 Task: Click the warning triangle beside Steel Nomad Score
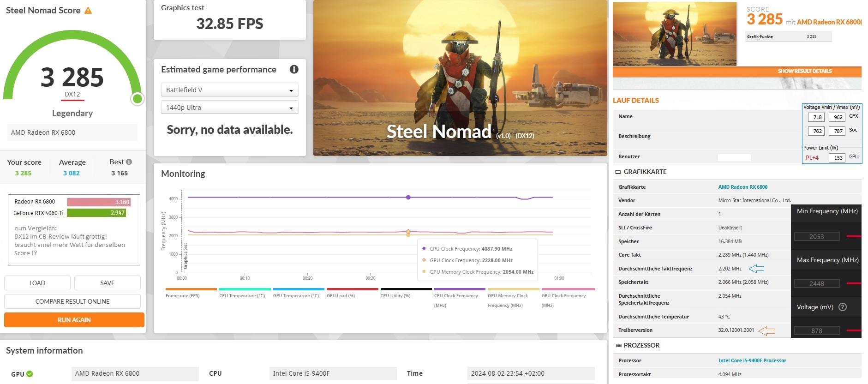point(88,11)
